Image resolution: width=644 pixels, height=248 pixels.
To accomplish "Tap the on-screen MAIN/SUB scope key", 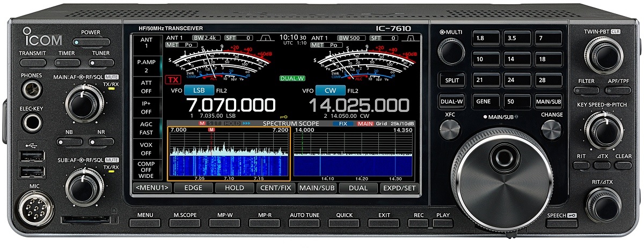I will 317,188.
